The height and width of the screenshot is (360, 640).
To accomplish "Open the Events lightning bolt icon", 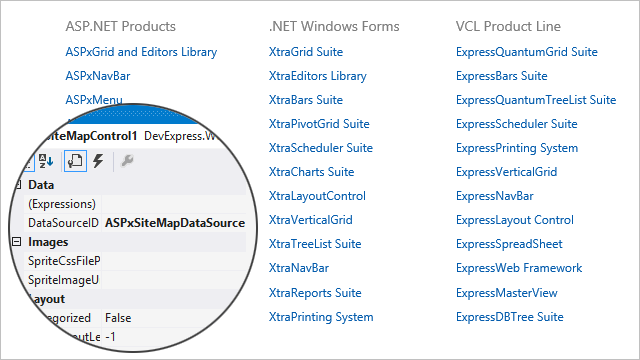I will pyautogui.click(x=98, y=161).
